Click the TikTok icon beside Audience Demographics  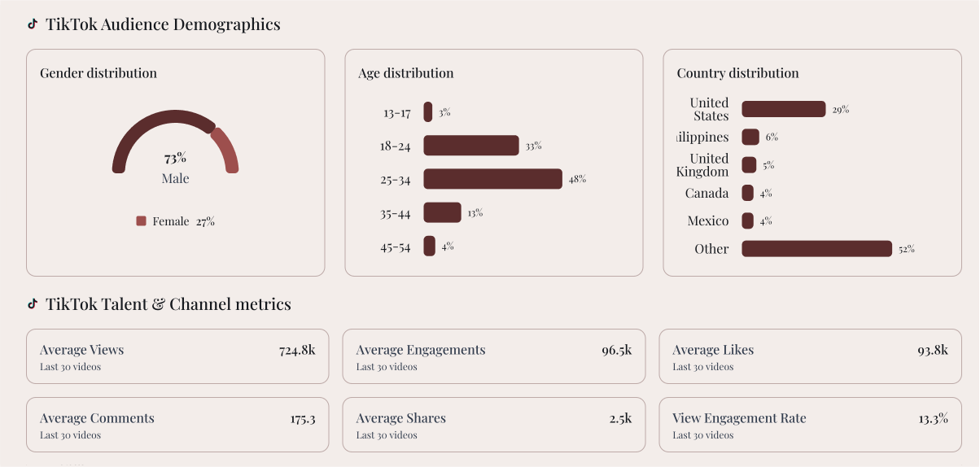(33, 24)
